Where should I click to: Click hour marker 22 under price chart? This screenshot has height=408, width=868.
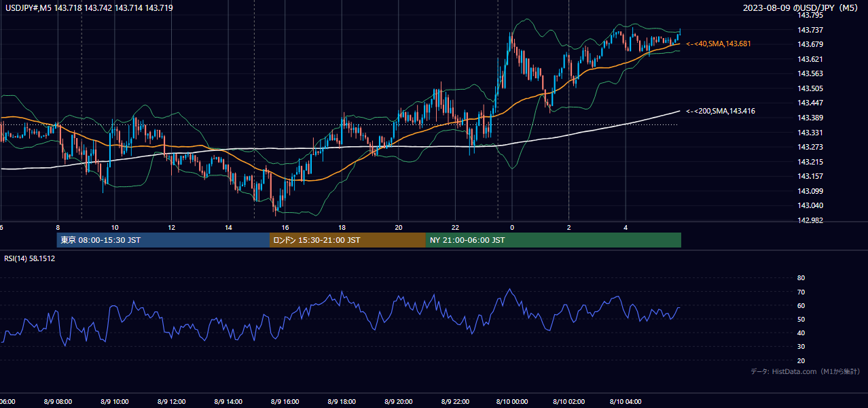point(456,228)
